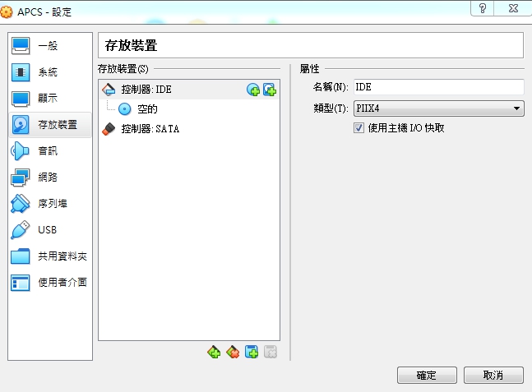The width and height of the screenshot is (532, 392).
Task: Toggle the 使用主機 I/O 快取 checkbox
Action: click(x=359, y=128)
